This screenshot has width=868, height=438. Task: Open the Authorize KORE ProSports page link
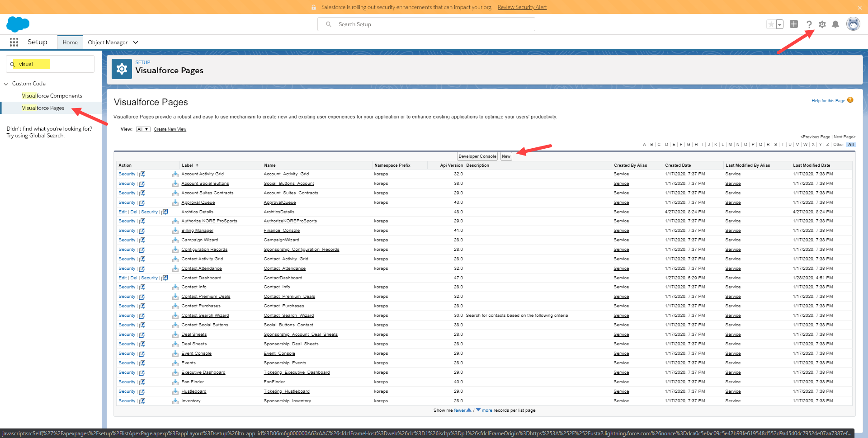click(209, 221)
